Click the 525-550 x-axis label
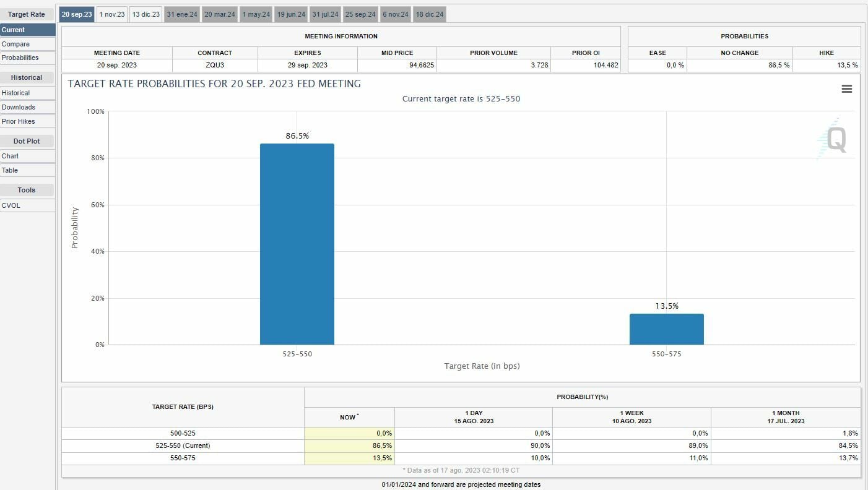The image size is (868, 490). [x=297, y=354]
